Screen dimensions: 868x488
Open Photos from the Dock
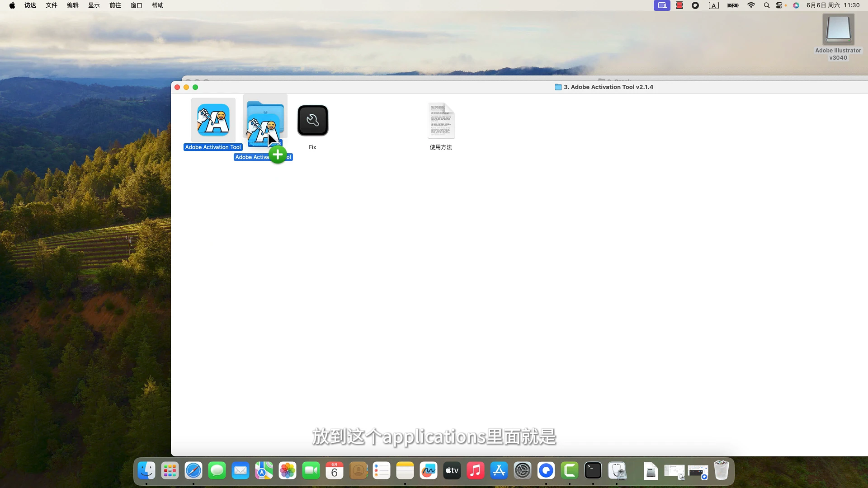[288, 471]
